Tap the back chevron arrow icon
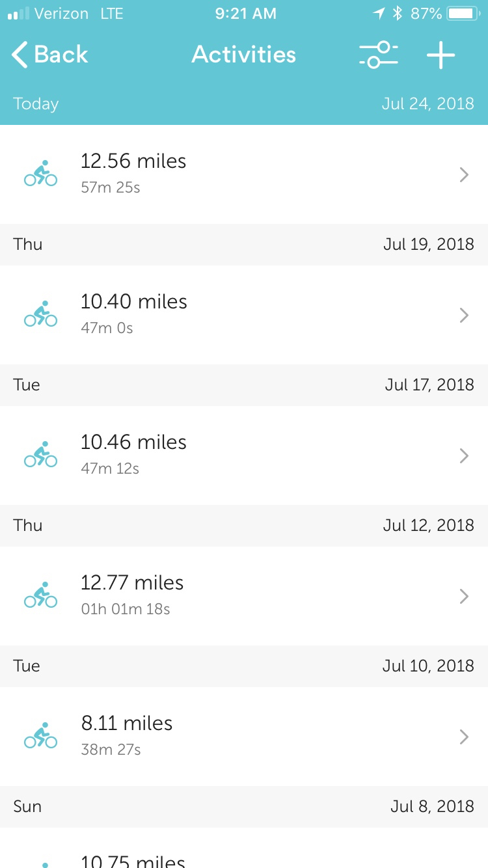The height and width of the screenshot is (868, 488). [x=20, y=55]
